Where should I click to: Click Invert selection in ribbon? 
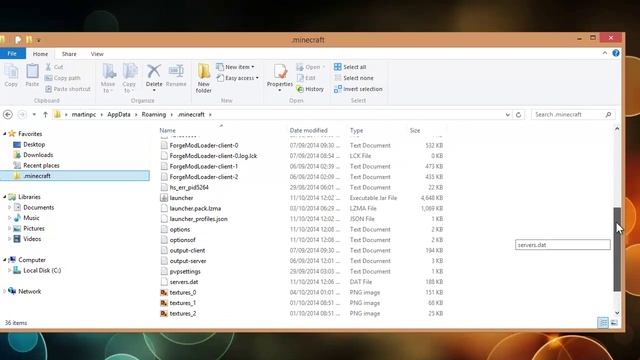[358, 89]
